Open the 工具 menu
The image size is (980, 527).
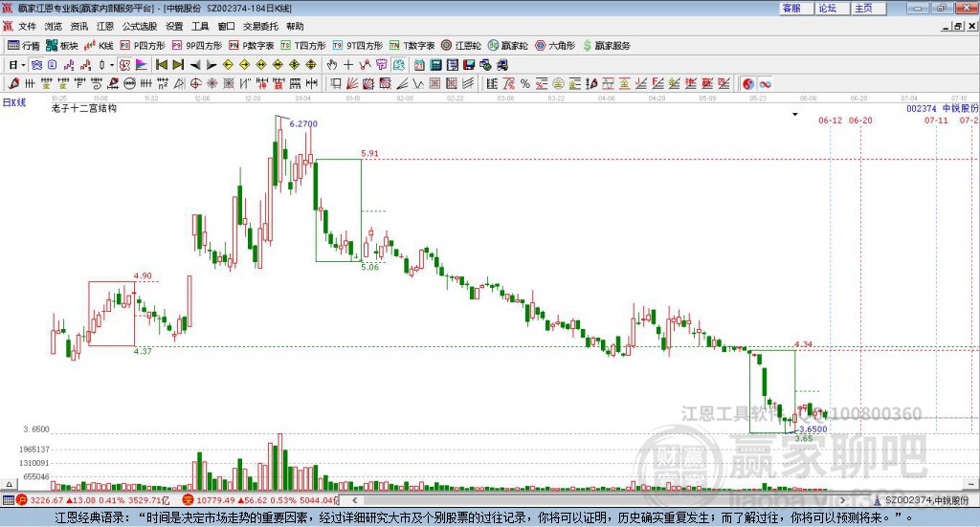tap(200, 26)
